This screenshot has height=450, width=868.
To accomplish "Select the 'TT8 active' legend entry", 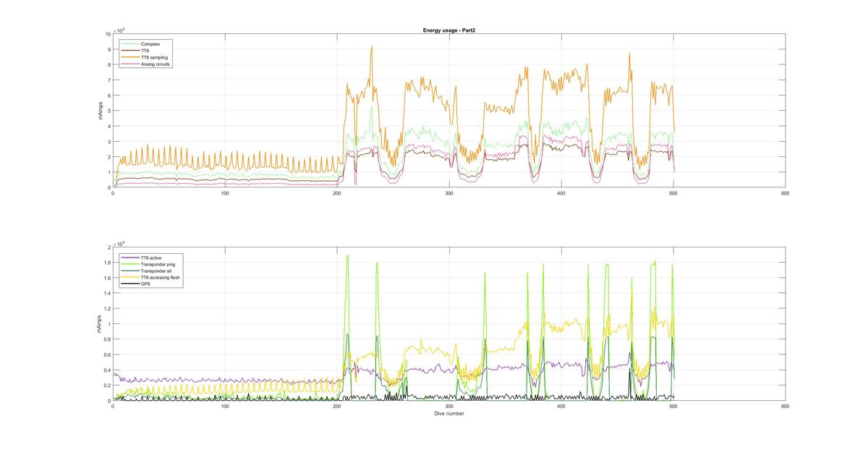I will pyautogui.click(x=142, y=258).
